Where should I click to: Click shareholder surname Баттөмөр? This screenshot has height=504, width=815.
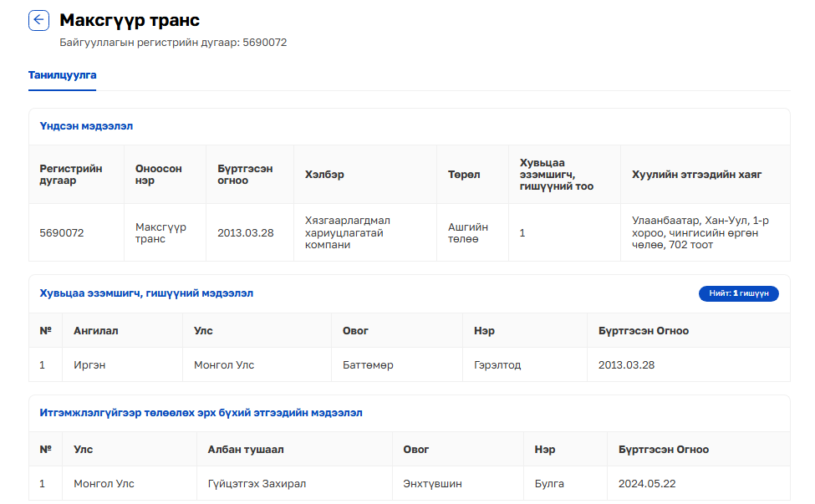(x=368, y=365)
